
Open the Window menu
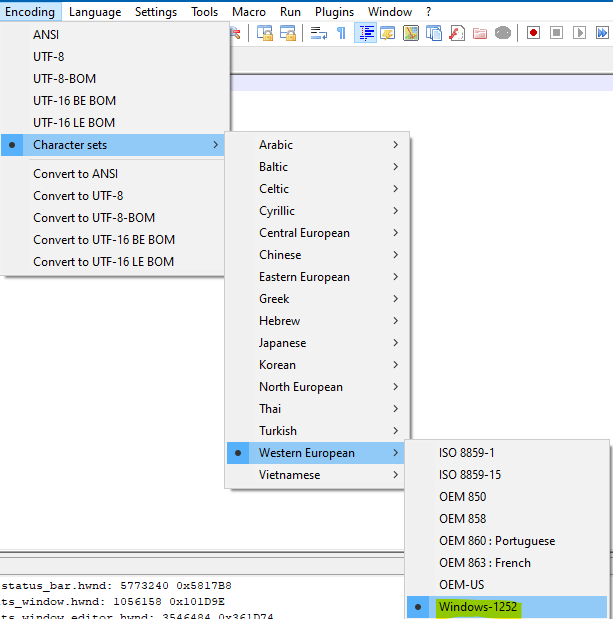(x=390, y=12)
